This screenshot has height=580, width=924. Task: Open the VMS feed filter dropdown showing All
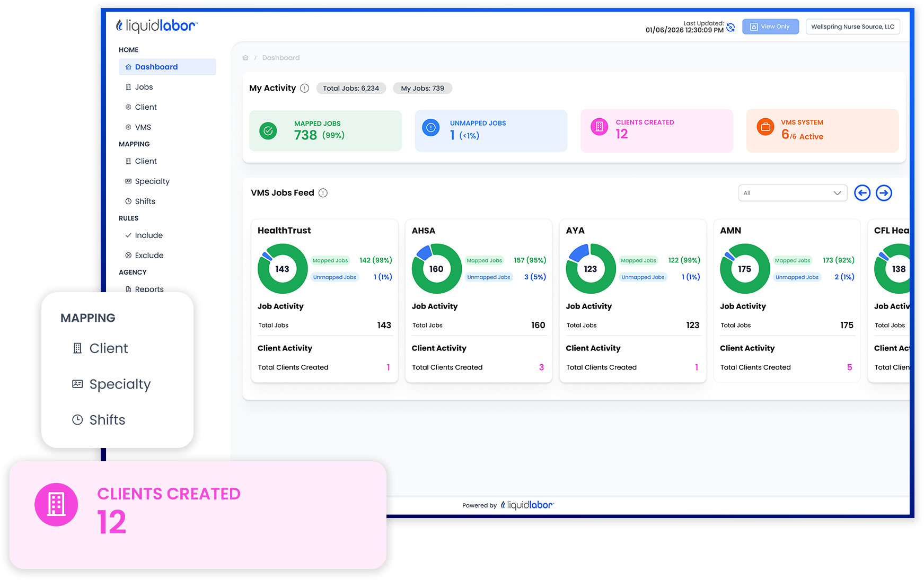793,193
